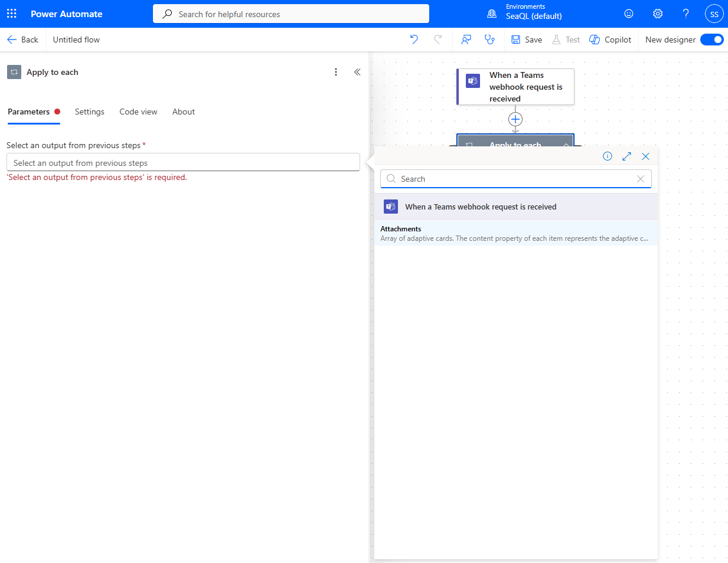Open the flow checker stethoscope icon
Screen dimensions: 728x563
[x=489, y=40]
